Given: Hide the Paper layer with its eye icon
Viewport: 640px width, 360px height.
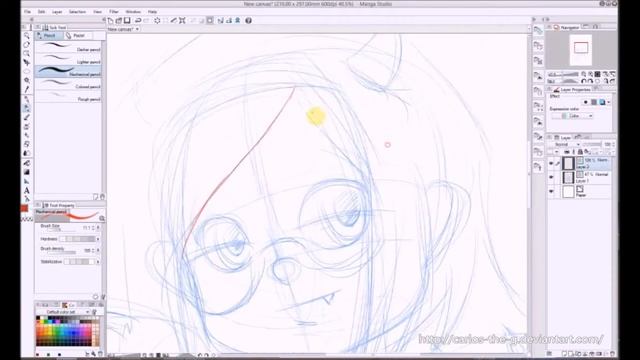Looking at the screenshot, I should (x=551, y=191).
